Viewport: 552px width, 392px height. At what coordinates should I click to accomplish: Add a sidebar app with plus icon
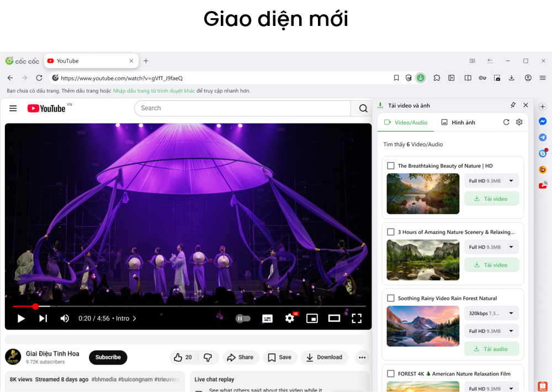click(543, 106)
